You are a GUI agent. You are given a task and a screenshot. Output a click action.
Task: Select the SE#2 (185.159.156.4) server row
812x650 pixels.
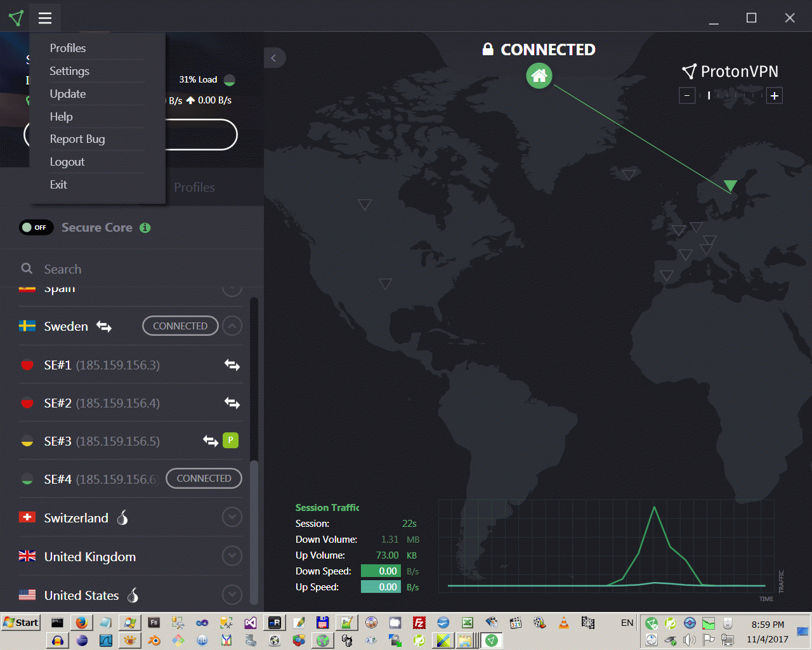point(130,403)
